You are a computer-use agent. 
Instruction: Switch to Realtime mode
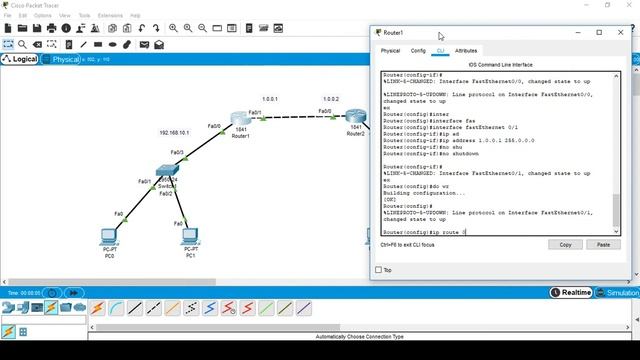click(x=571, y=293)
